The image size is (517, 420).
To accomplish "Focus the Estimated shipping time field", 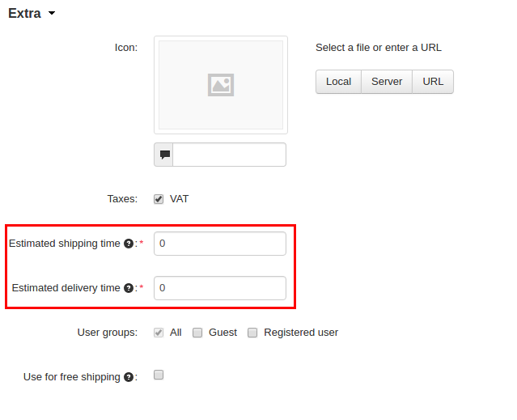I will (220, 244).
